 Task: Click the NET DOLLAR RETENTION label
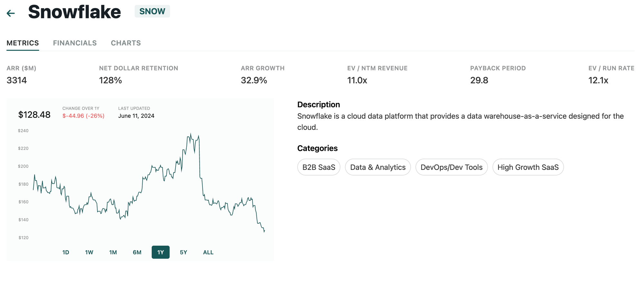pos(138,68)
